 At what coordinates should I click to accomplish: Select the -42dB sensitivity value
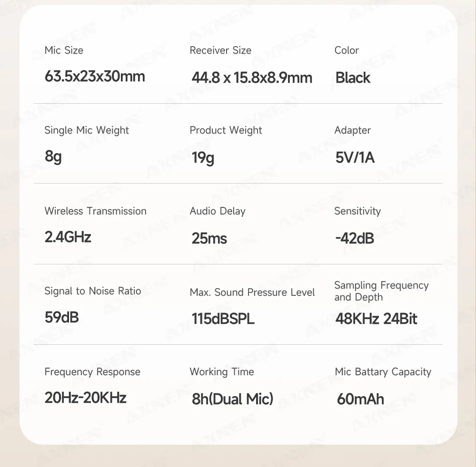[x=355, y=238]
